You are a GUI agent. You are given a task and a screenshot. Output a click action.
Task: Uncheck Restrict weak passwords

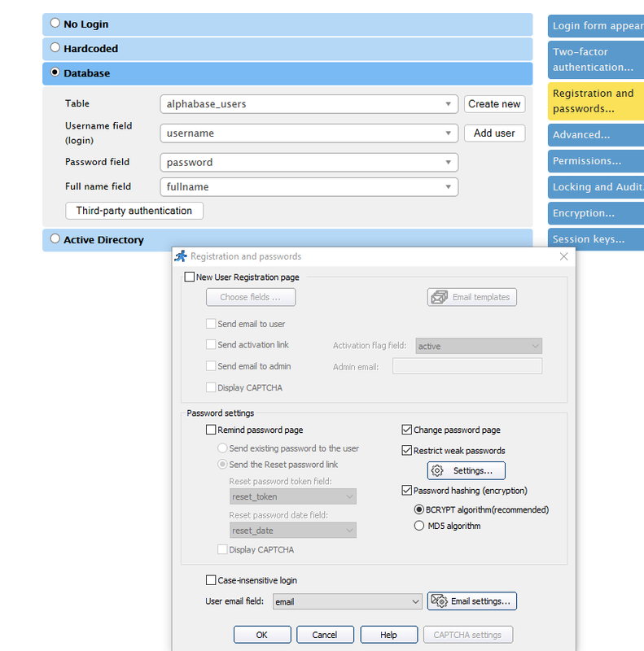point(407,450)
